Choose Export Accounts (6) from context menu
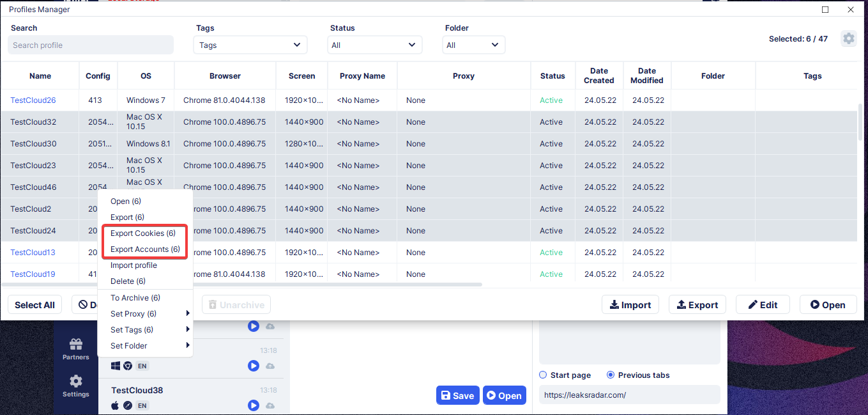The image size is (868, 415). (x=145, y=249)
